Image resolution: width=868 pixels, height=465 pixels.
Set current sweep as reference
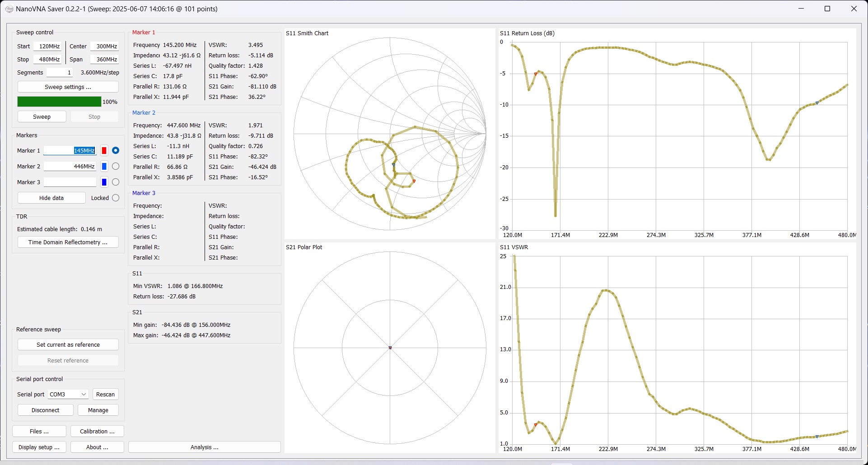click(x=68, y=344)
